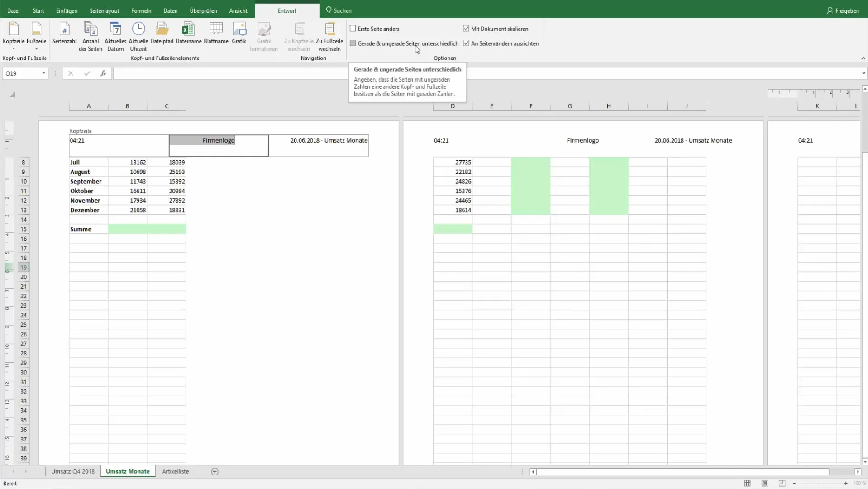
Task: Click the formula bar input field
Action: click(486, 73)
